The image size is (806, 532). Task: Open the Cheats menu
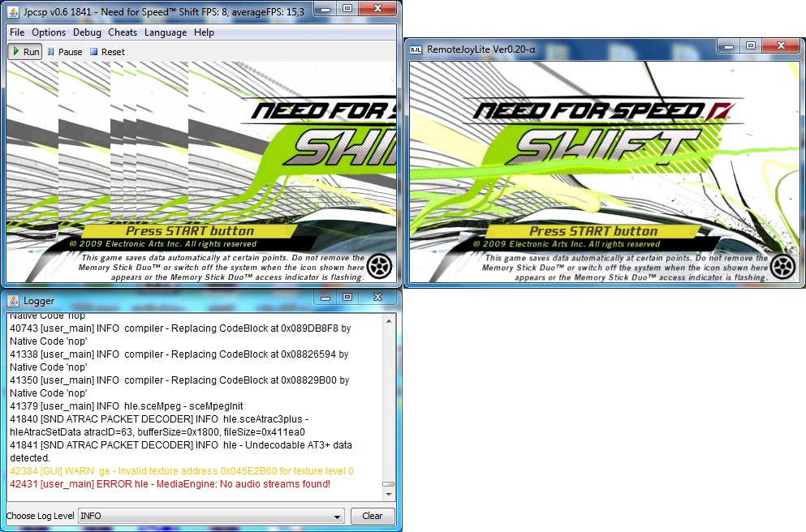123,32
